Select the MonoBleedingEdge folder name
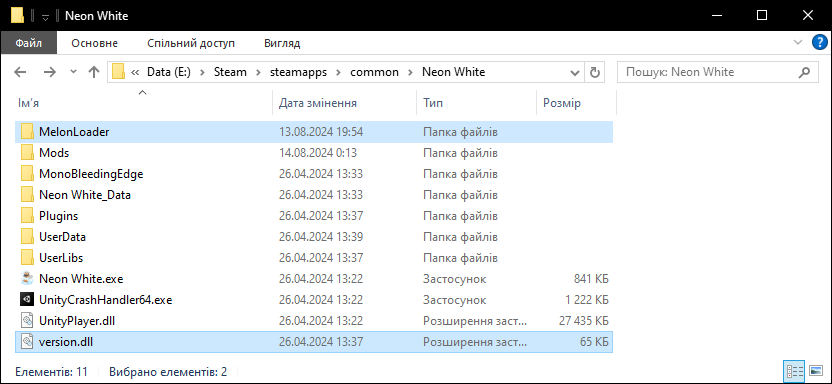This screenshot has width=832, height=384. pyautogui.click(x=91, y=173)
